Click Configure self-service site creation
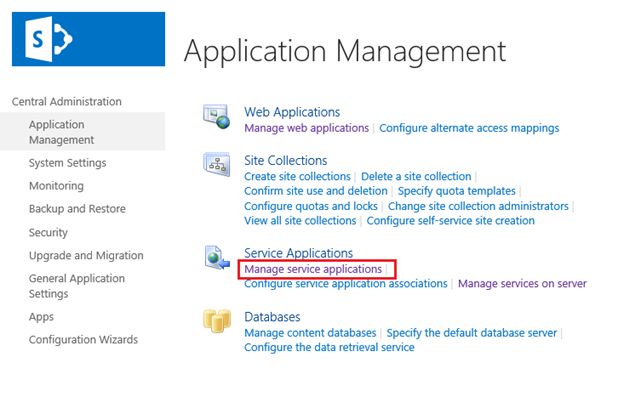Image resolution: width=624 pixels, height=408 pixels. click(x=450, y=220)
